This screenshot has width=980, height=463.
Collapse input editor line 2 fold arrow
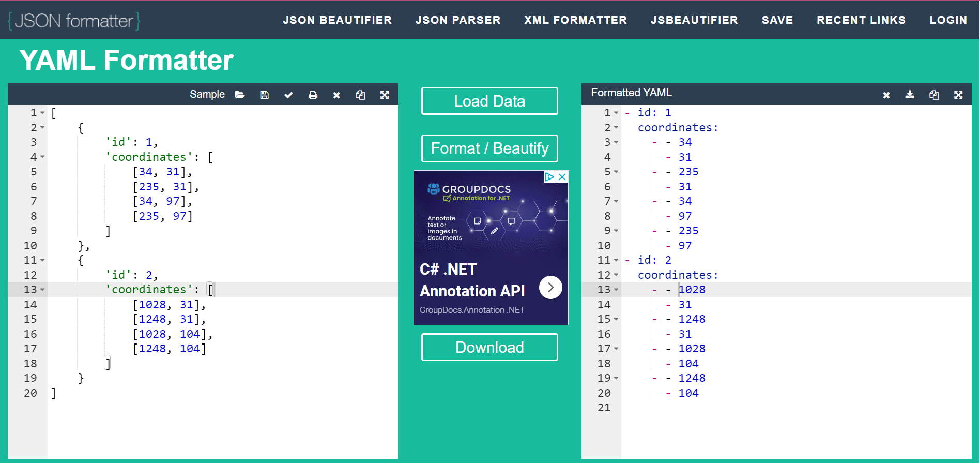42,127
